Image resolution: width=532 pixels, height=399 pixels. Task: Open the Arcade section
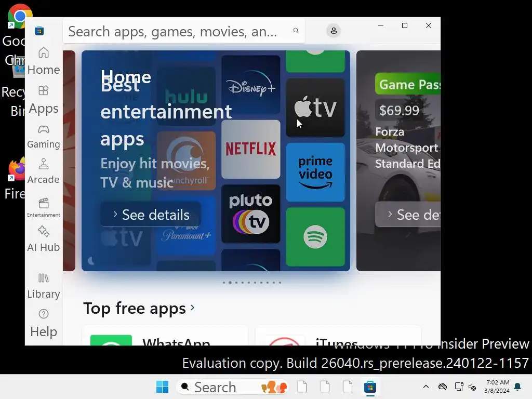click(x=44, y=171)
